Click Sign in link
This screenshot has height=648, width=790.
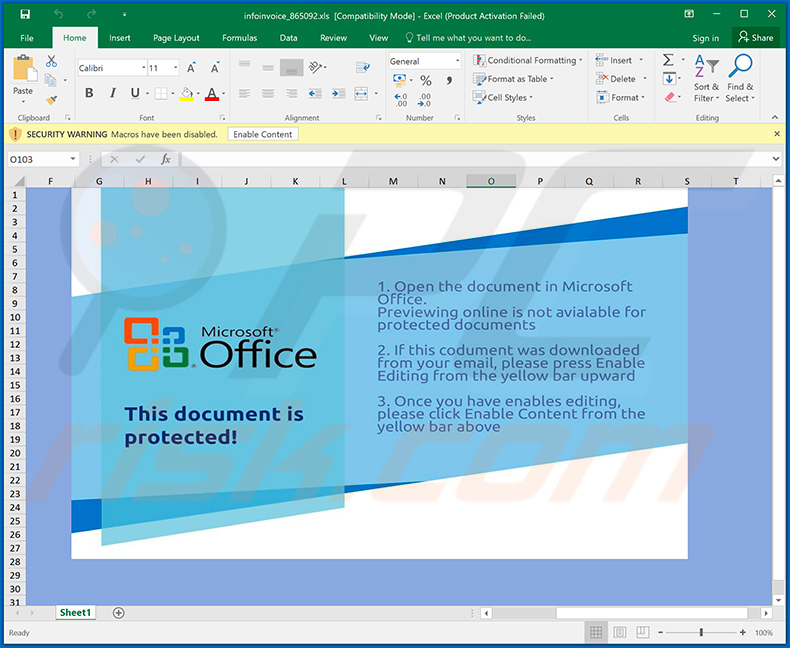[x=705, y=38]
